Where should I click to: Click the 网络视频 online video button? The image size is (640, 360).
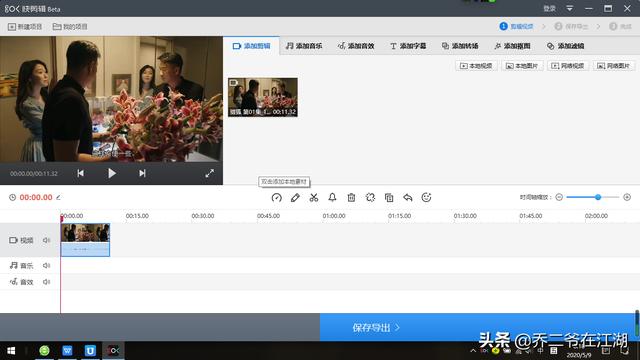click(x=567, y=66)
